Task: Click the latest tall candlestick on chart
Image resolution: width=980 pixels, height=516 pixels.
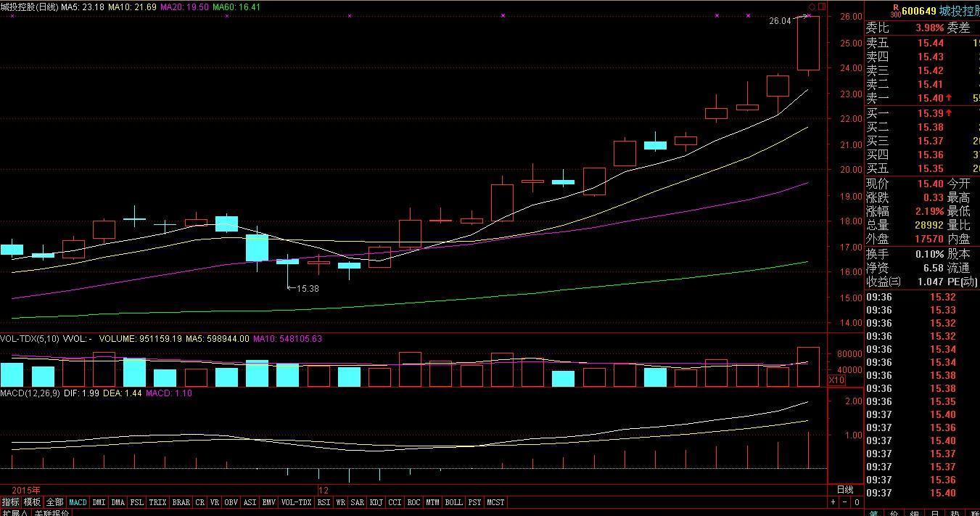Action: [808, 44]
